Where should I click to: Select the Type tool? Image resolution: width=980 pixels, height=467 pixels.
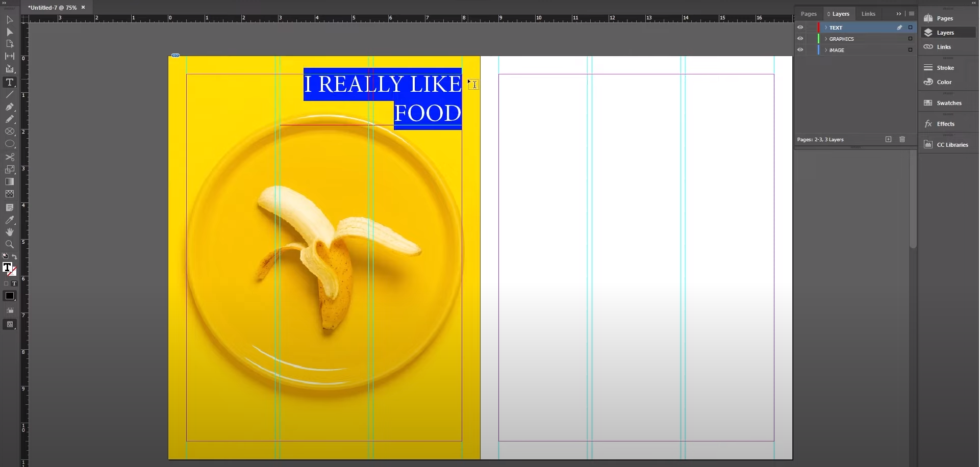click(9, 82)
